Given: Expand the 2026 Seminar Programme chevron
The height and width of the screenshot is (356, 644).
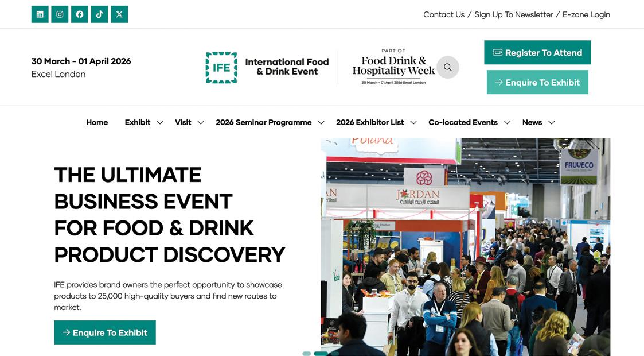Looking at the screenshot, I should 321,122.
